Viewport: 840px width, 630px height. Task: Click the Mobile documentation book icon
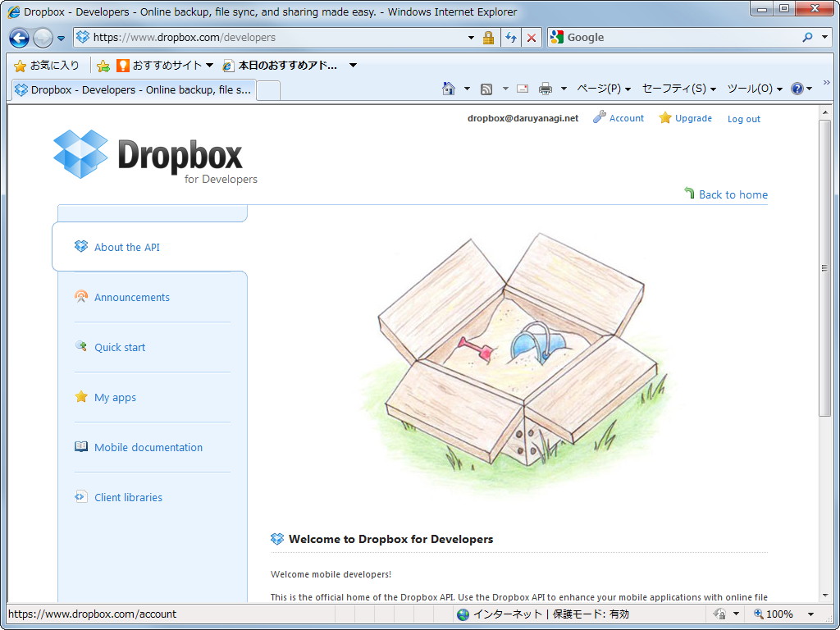point(81,446)
